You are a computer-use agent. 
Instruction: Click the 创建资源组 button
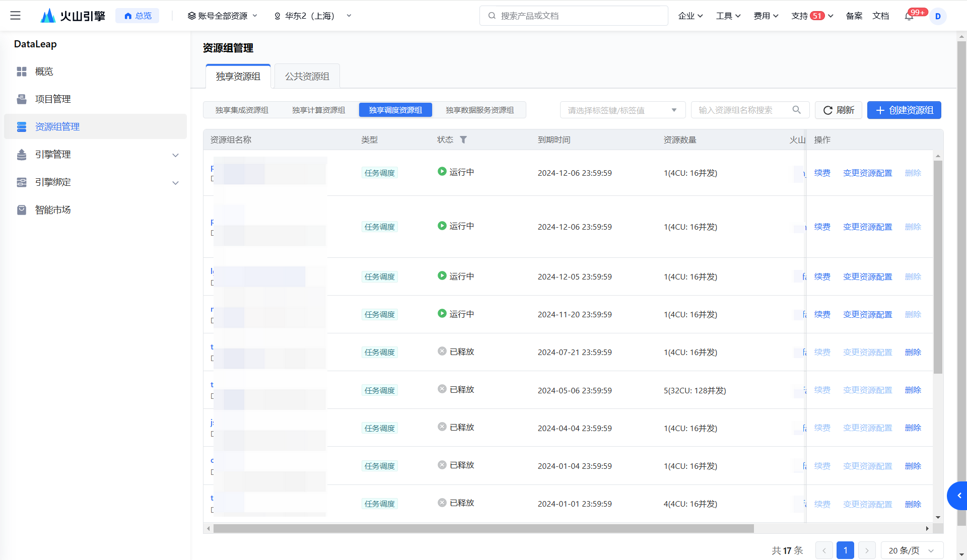coord(904,110)
